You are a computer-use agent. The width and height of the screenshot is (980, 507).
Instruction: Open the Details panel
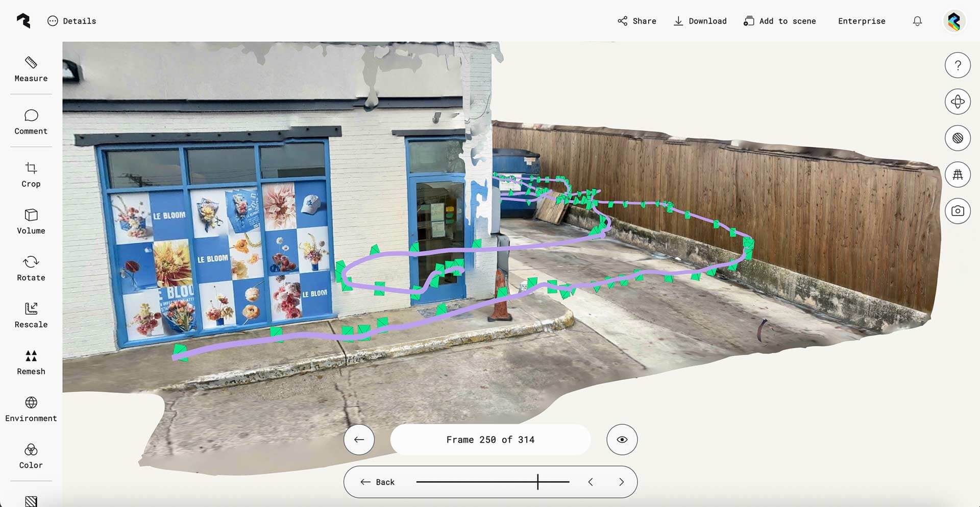pyautogui.click(x=71, y=21)
